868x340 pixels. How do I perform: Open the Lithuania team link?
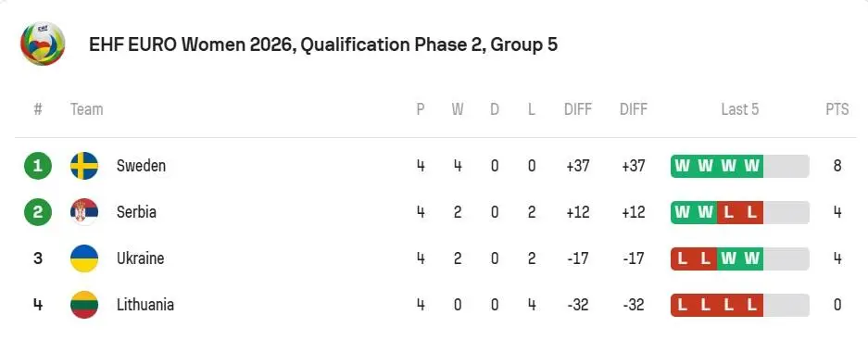(145, 305)
